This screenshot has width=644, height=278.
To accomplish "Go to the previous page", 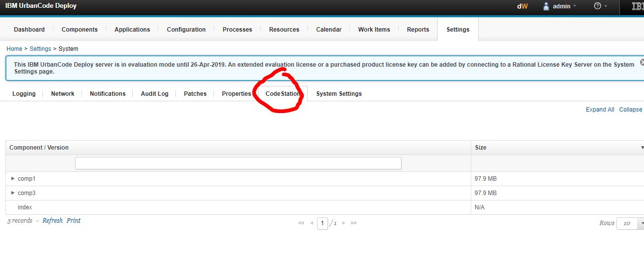I will click(x=312, y=223).
